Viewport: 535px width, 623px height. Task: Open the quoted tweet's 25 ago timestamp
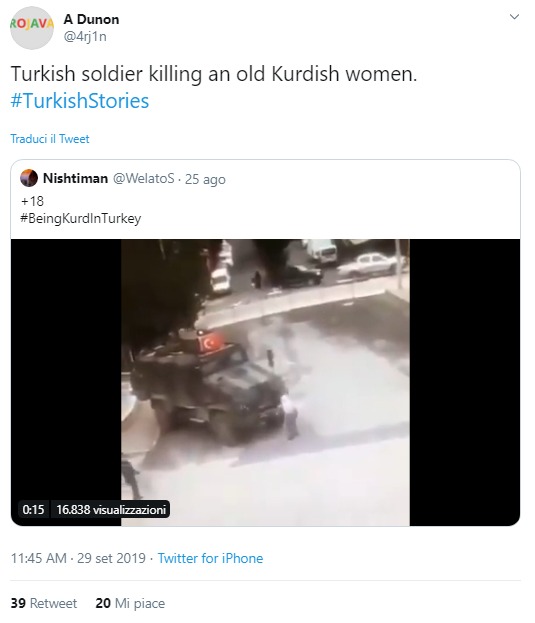click(x=205, y=179)
